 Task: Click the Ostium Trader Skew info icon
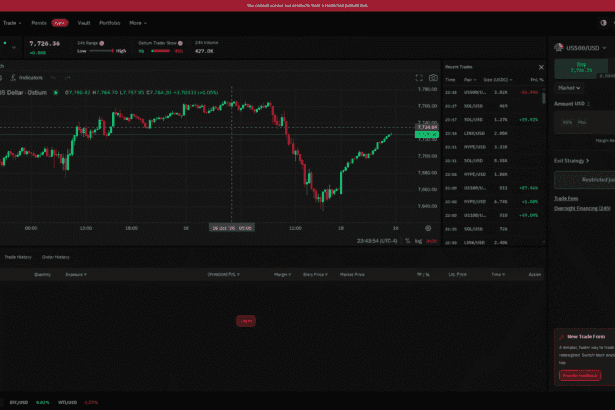180,43
